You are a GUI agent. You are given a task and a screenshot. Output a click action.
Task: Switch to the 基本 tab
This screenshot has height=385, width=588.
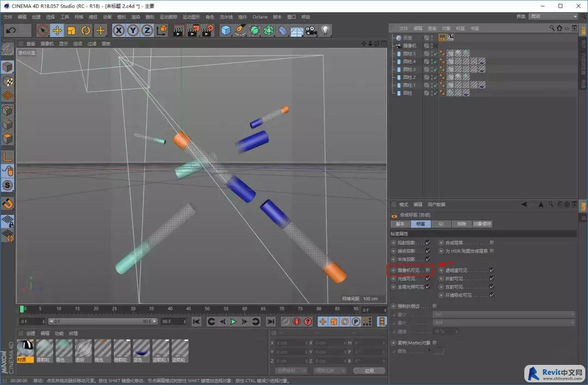[400, 224]
